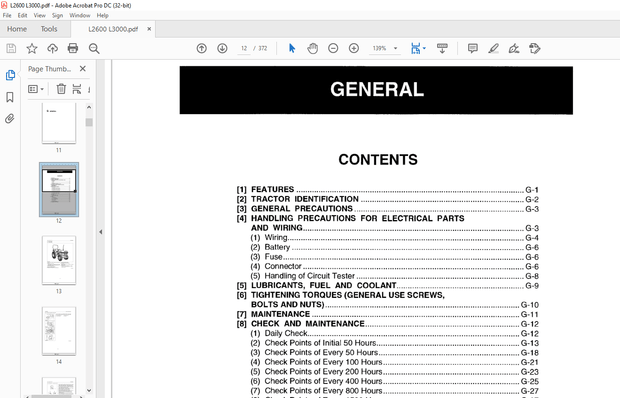Go to the previous page (up arrow)

[x=202, y=48]
